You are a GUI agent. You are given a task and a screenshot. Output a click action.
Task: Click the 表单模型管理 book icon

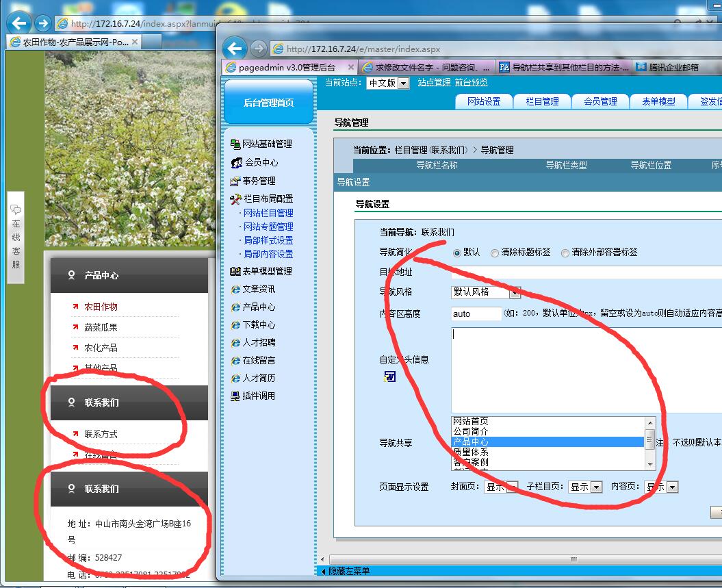pos(235,271)
